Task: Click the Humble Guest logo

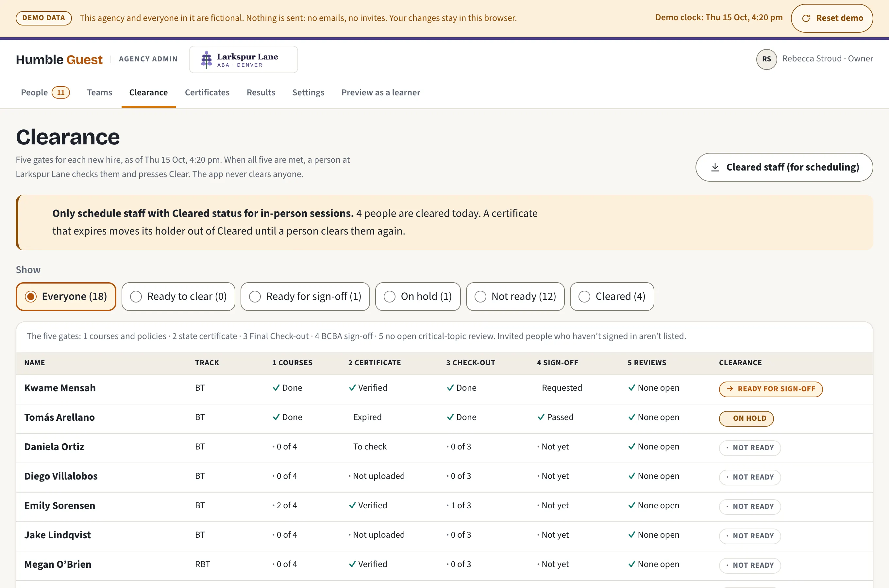Action: 59,60
